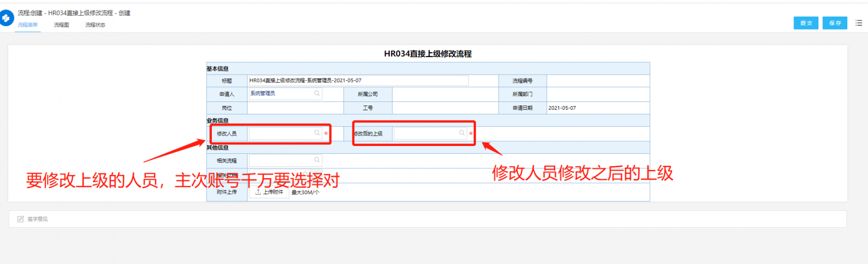Click the 申请人 field showing 系统管理员
Image resolution: width=868 pixels, height=264 pixels.
point(281,94)
